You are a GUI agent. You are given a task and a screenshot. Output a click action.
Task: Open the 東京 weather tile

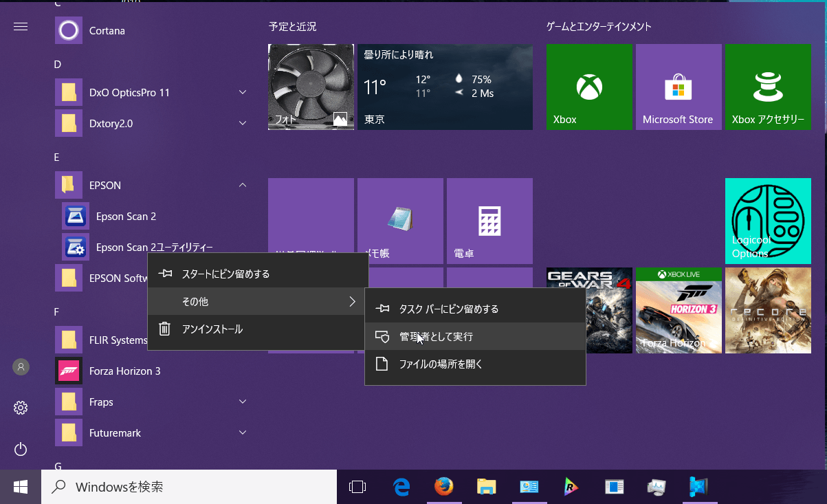click(445, 87)
